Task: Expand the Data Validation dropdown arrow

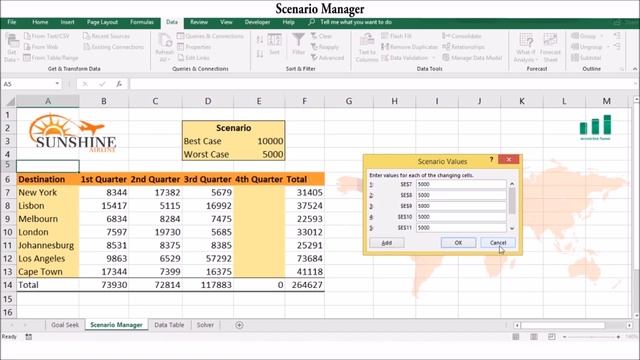Action: pos(434,58)
